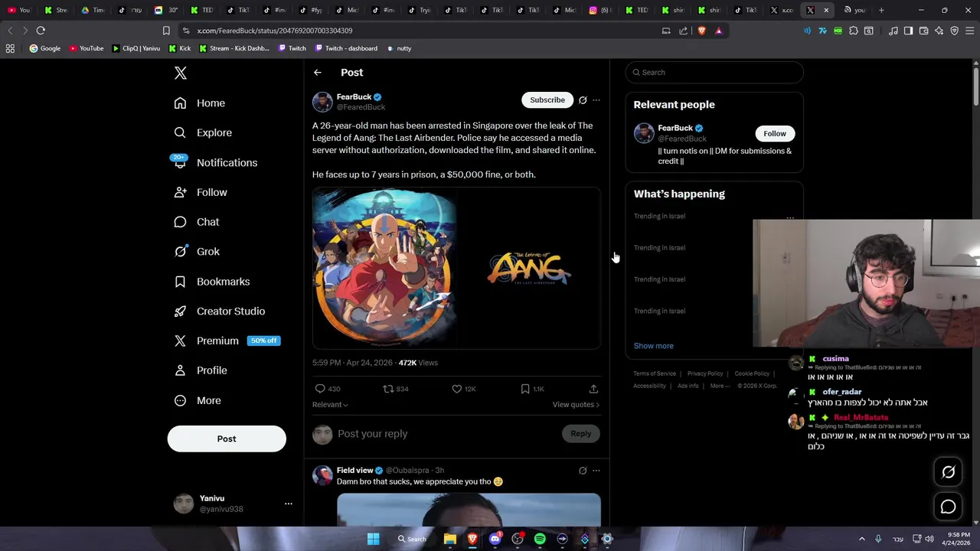Open Discord from the taskbar
Screen dimensions: 980x551
click(x=495, y=539)
